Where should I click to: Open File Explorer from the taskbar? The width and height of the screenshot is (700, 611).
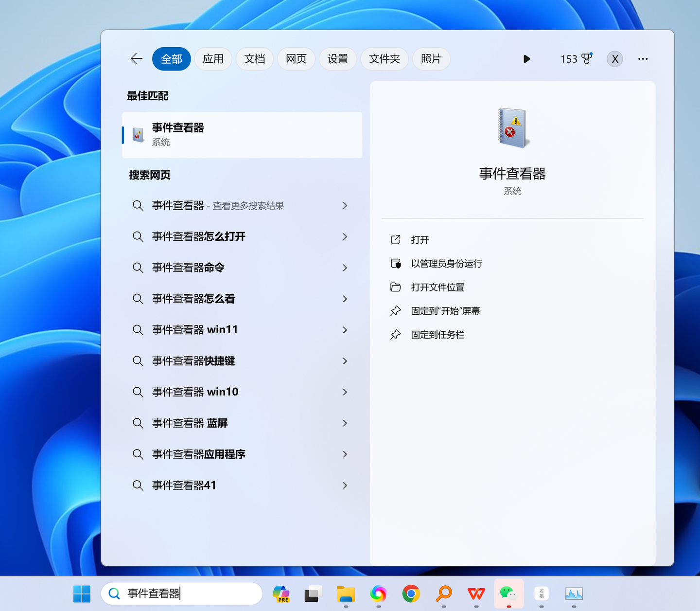pos(346,593)
